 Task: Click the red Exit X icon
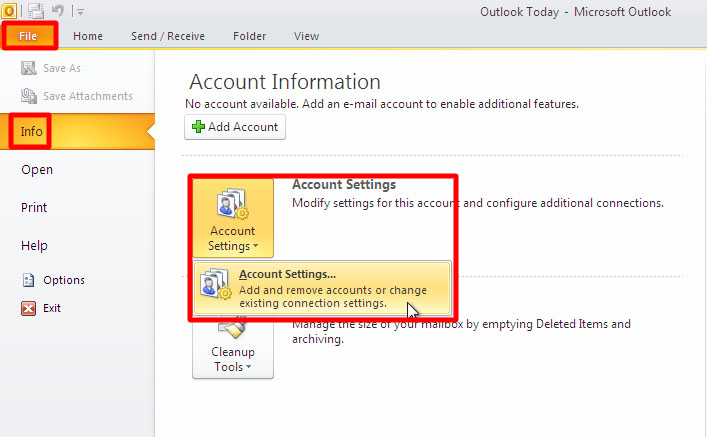[28, 308]
